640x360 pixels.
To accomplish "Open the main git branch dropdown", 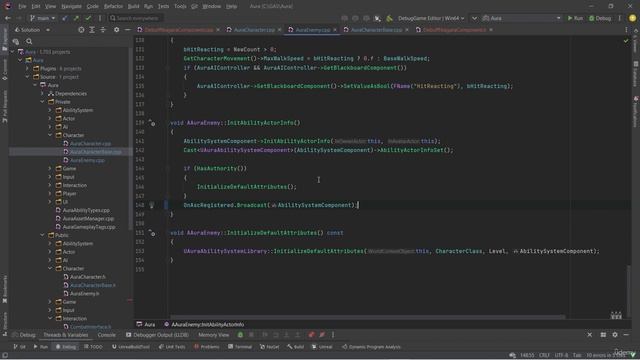I will [x=42, y=18].
